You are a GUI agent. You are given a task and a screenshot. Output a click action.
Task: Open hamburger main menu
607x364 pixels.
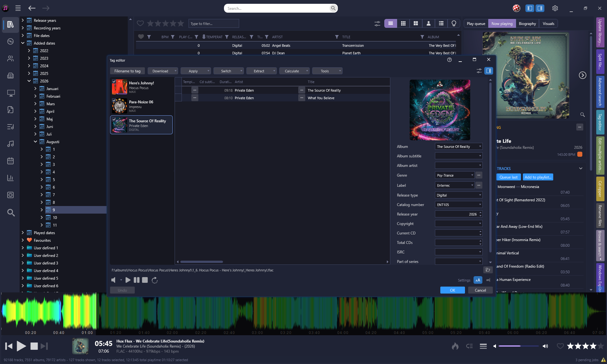pyautogui.click(x=18, y=8)
